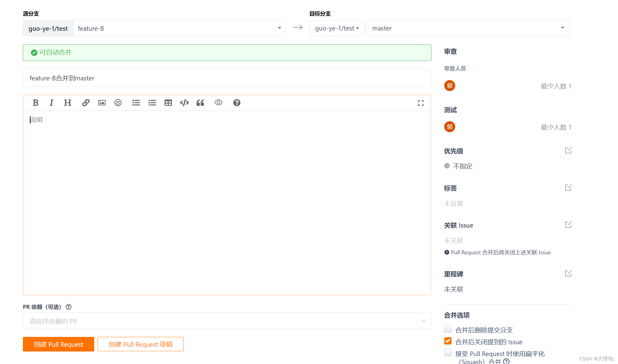Click 未设置 under labels

pyautogui.click(x=454, y=203)
